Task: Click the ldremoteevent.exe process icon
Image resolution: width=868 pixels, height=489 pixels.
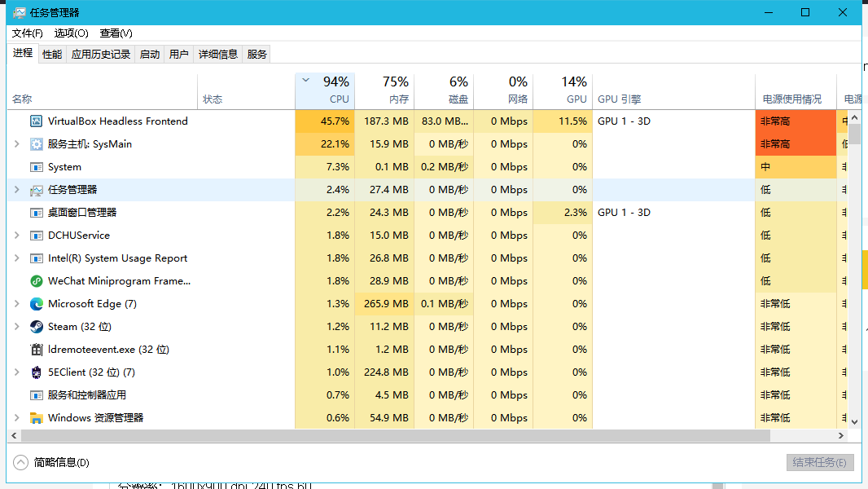Action: click(36, 350)
